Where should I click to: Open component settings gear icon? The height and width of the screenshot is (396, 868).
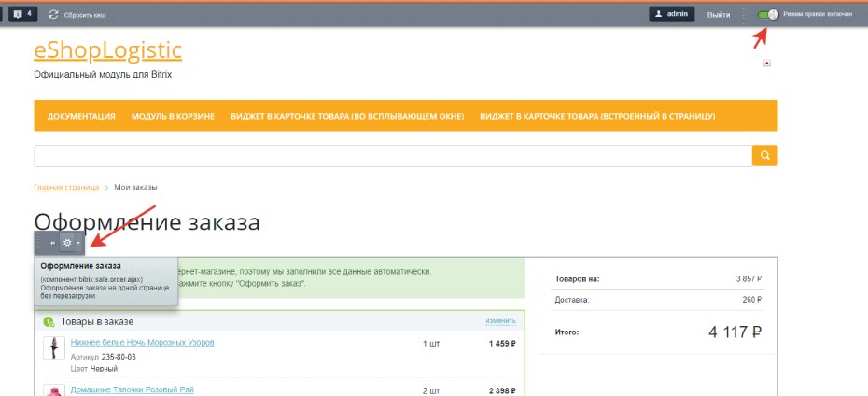pyautogui.click(x=67, y=243)
